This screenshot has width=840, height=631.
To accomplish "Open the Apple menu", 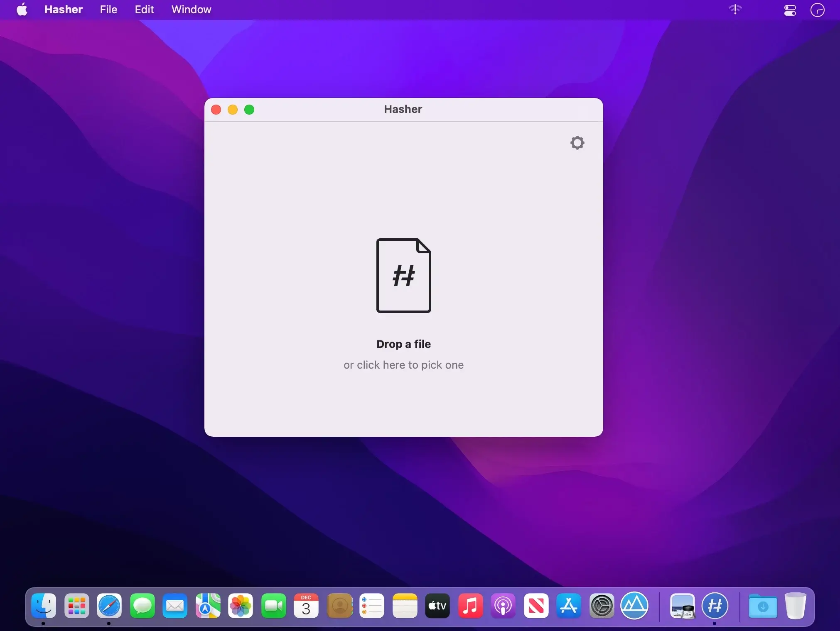I will pos(22,10).
